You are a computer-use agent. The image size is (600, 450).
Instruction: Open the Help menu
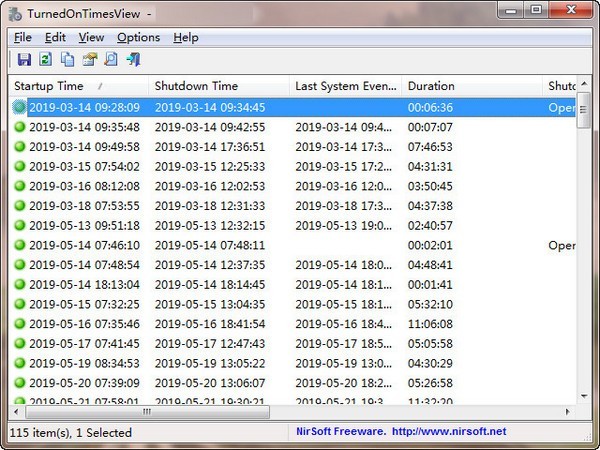pos(185,37)
